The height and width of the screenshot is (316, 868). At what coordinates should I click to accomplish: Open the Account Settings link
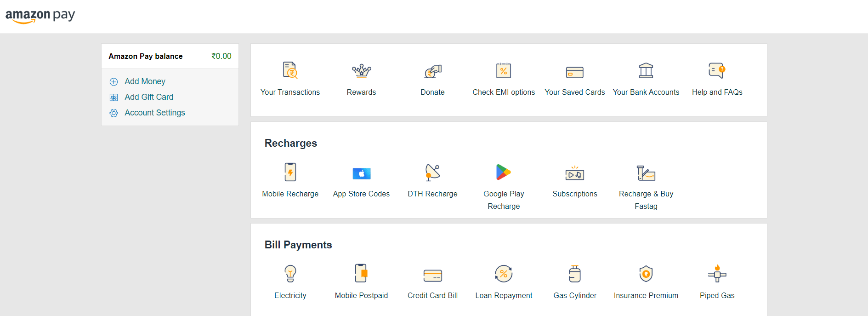pos(155,113)
